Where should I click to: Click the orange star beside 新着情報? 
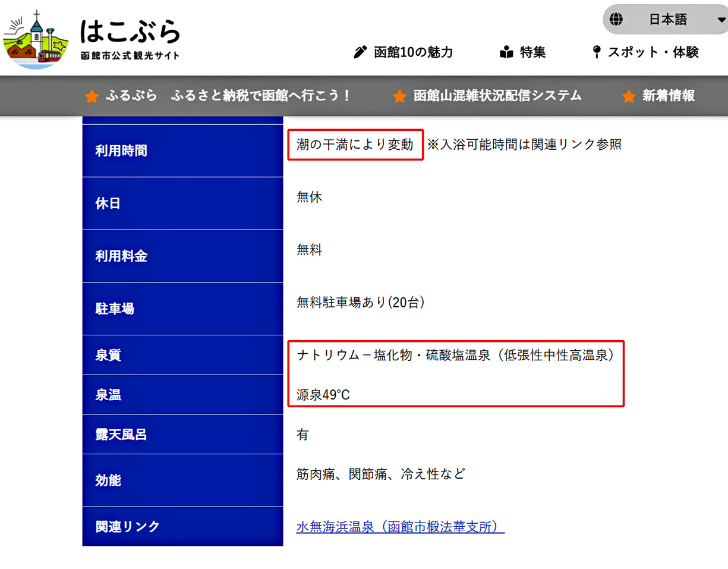629,96
